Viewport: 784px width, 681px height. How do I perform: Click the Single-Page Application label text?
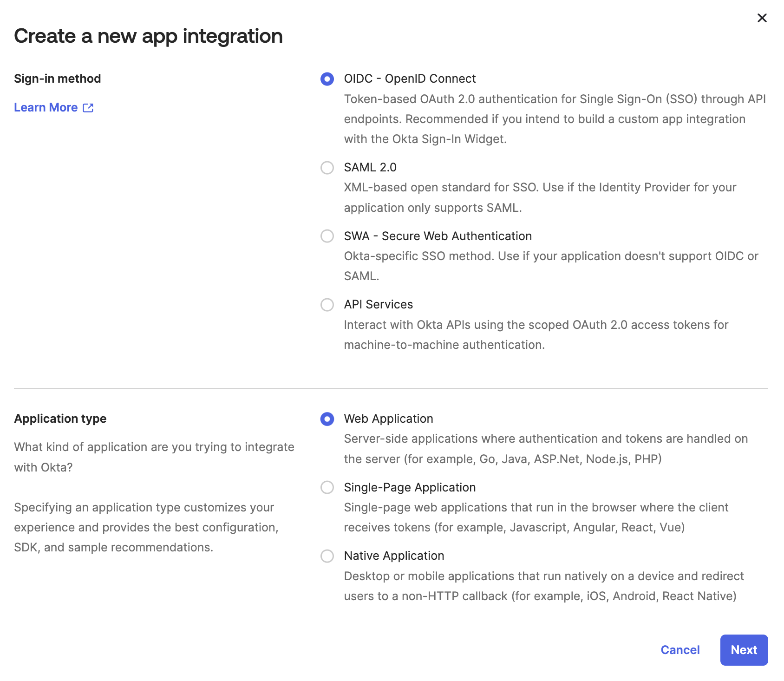point(409,488)
